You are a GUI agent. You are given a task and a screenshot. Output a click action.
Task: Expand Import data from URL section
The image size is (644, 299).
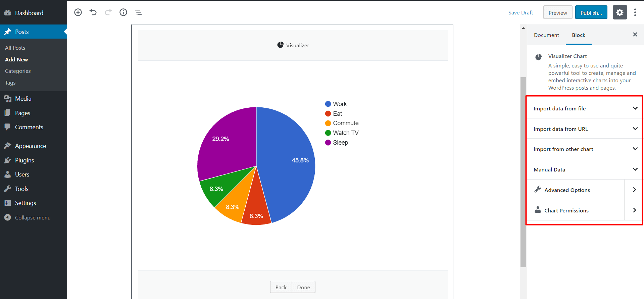(584, 129)
